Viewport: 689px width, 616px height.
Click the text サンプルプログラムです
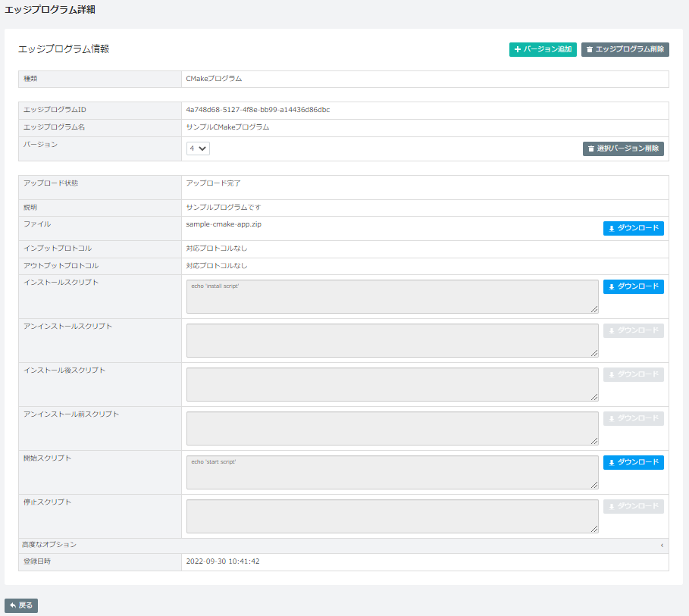[x=223, y=208]
